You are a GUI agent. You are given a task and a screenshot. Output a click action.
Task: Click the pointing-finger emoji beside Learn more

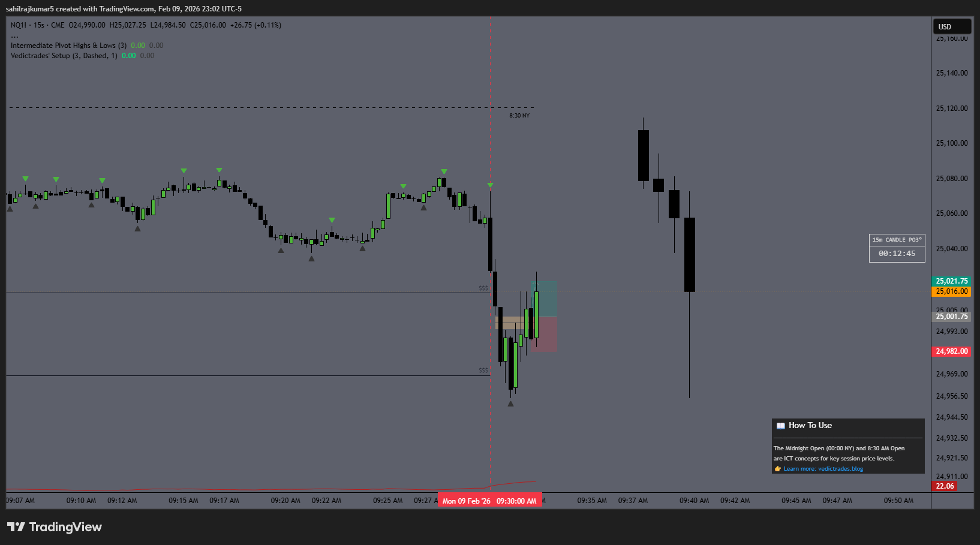point(777,468)
